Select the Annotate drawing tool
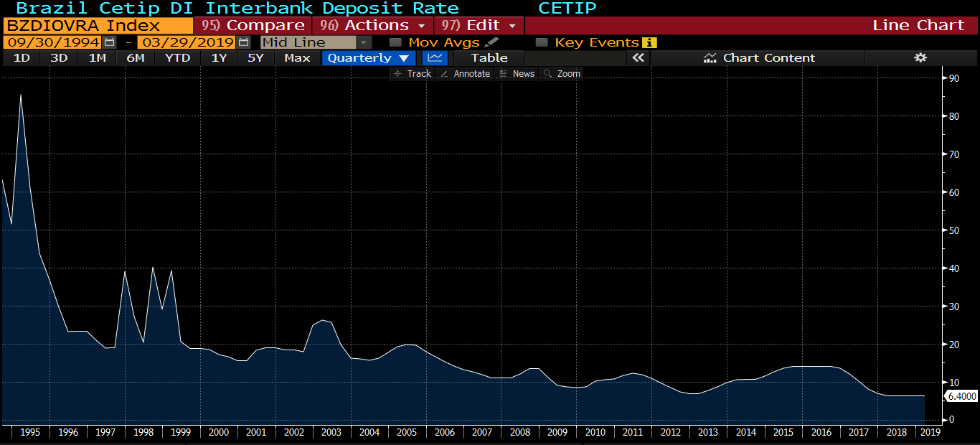This screenshot has width=980, height=445. click(465, 74)
